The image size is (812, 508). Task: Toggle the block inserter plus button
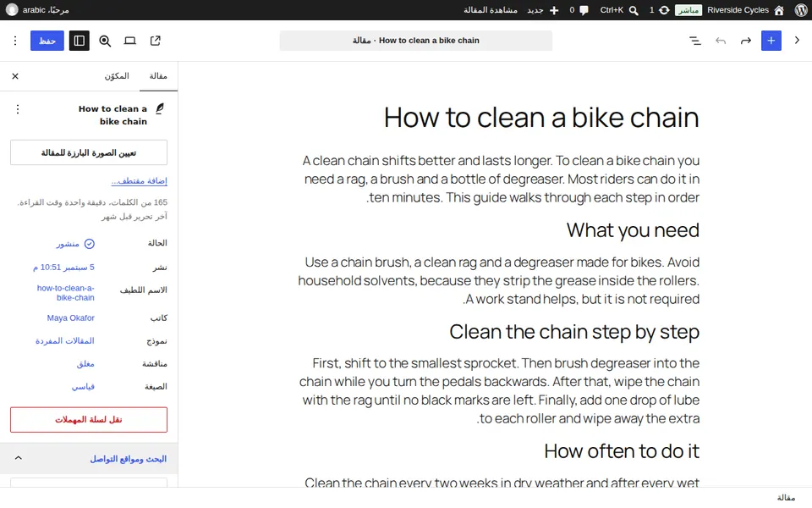pyautogui.click(x=771, y=41)
